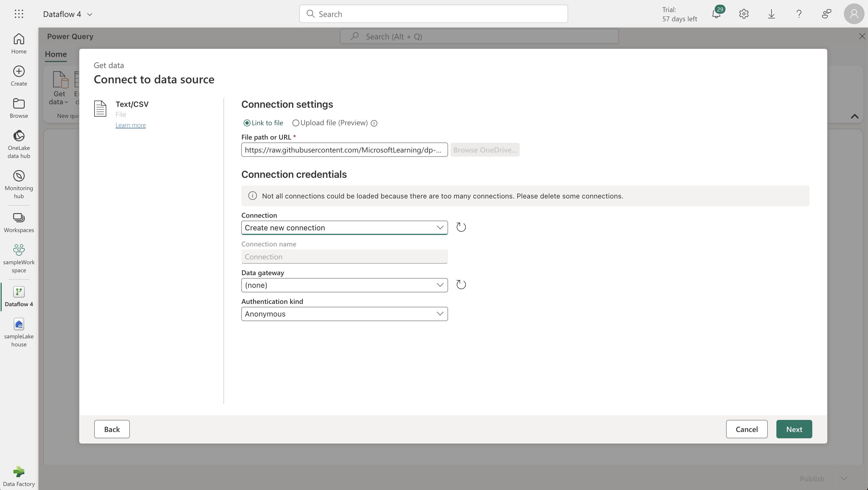
Task: Open OneLake data hub
Action: [x=19, y=144]
